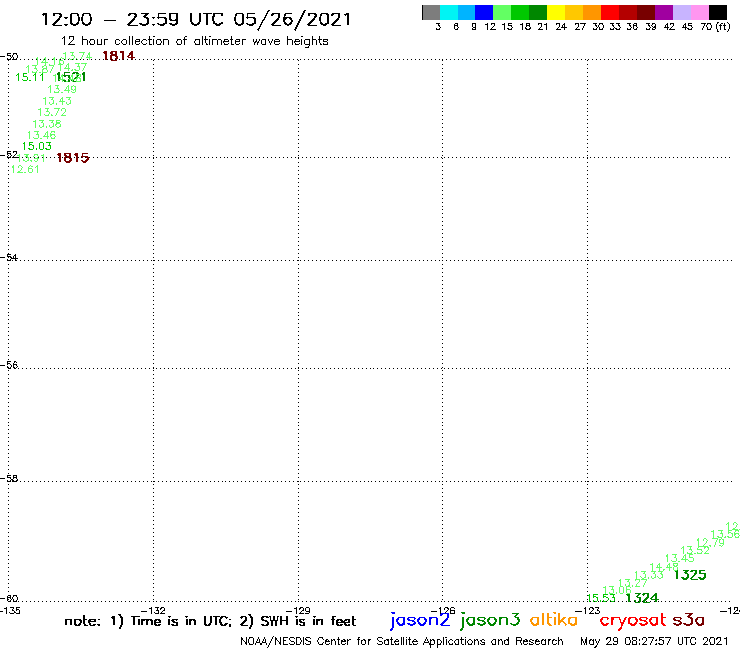The width and height of the screenshot is (740, 650).
Task: Click the wave height value 14.37
Action: tap(73, 67)
